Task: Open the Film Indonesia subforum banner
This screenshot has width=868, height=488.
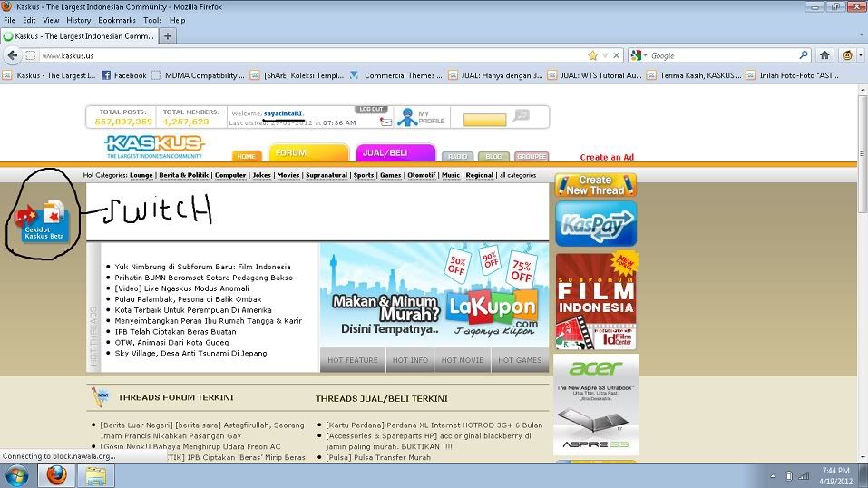Action: point(596,301)
